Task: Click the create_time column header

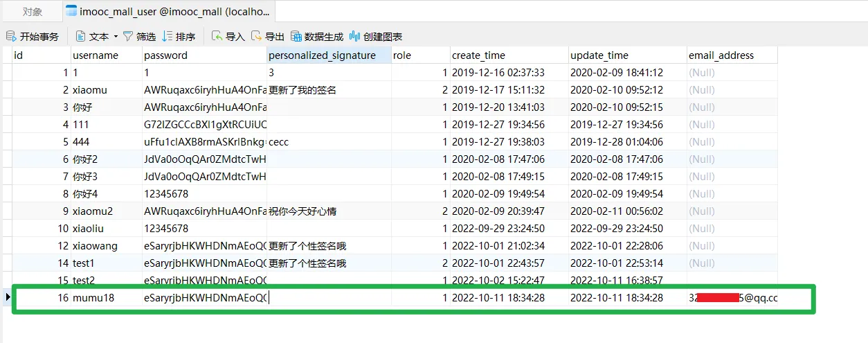Action: click(509, 55)
